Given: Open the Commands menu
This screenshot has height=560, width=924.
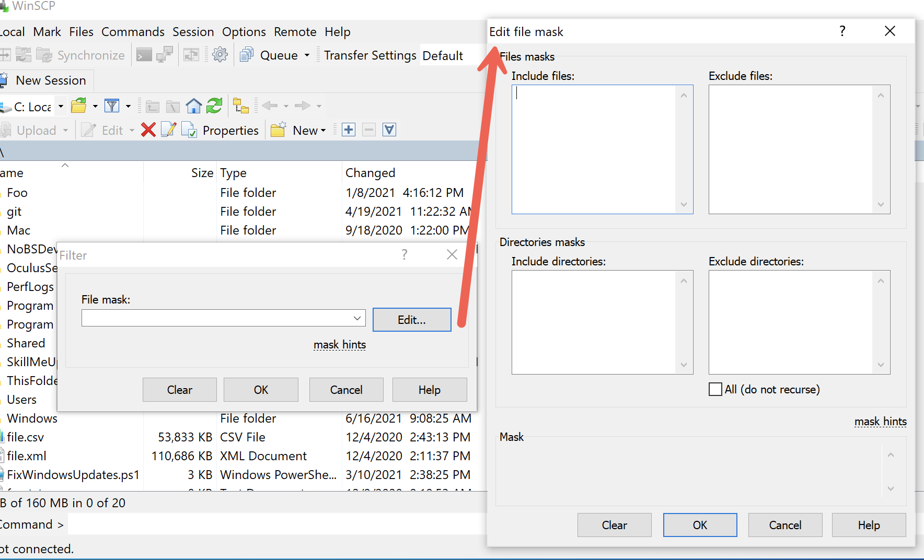Looking at the screenshot, I should [133, 31].
